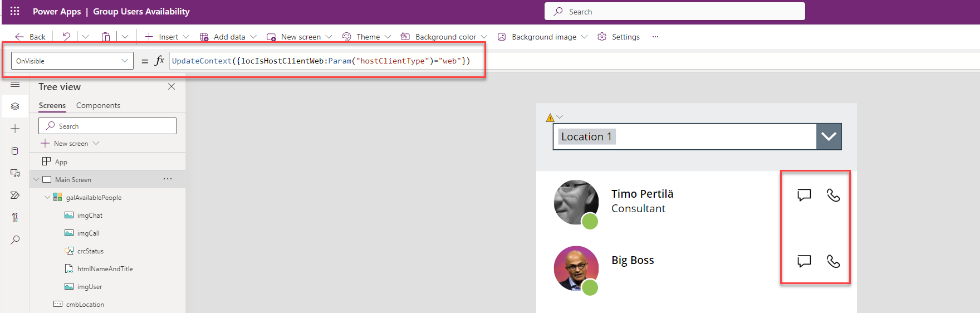Expand the Location 1 combo box
This screenshot has width=980, height=313.
point(829,136)
